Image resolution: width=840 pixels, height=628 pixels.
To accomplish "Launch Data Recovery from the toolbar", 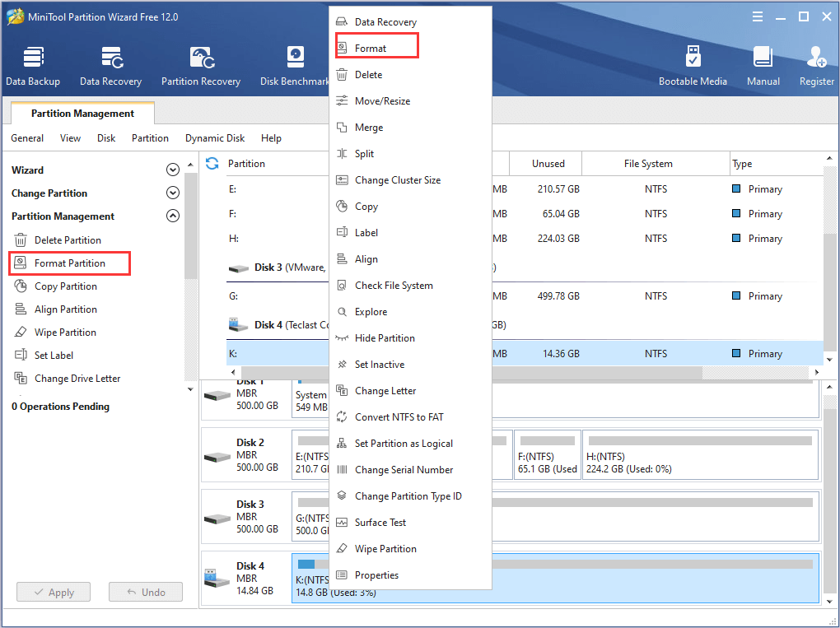I will click(x=111, y=67).
